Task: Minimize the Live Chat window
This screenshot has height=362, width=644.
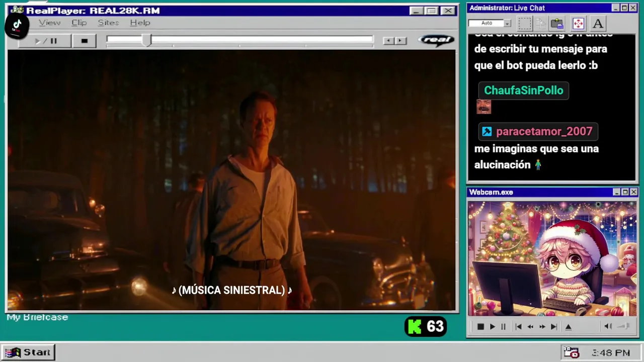Action: point(615,8)
